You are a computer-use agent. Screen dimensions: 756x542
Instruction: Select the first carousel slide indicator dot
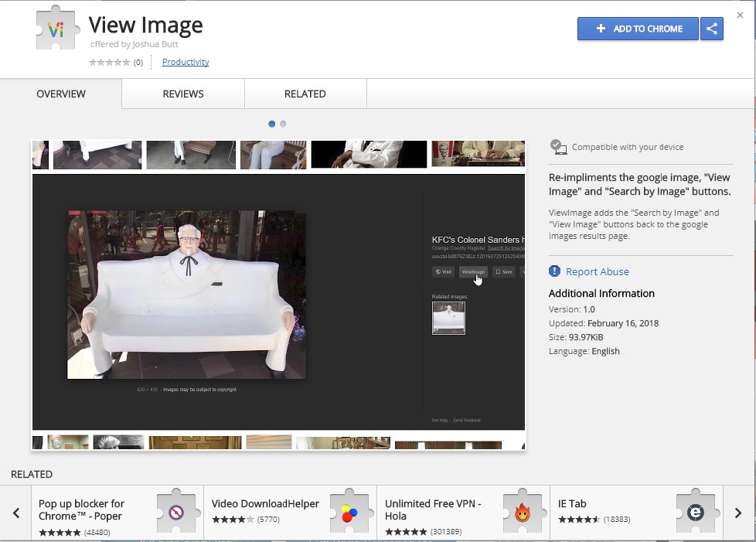[x=271, y=123]
